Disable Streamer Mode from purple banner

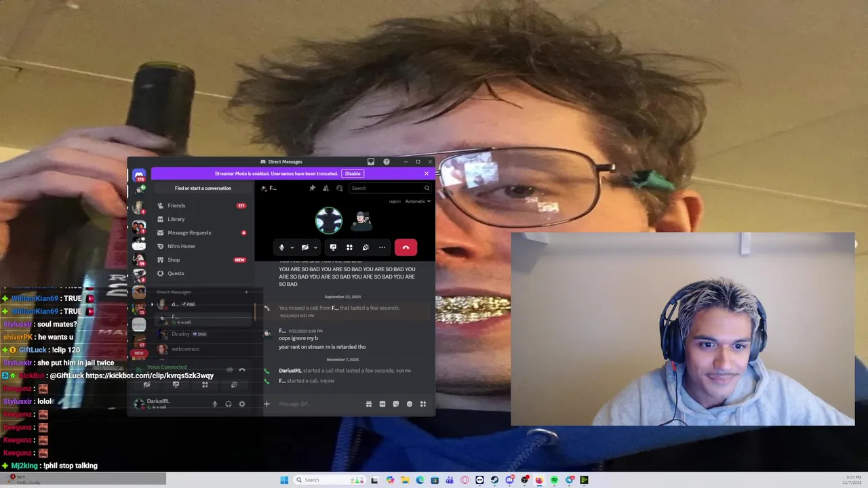(353, 174)
